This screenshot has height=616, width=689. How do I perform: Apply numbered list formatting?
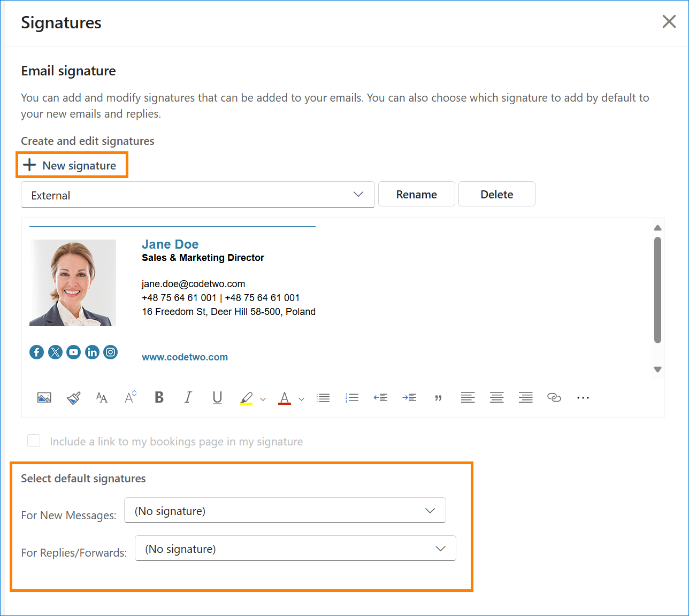[352, 397]
